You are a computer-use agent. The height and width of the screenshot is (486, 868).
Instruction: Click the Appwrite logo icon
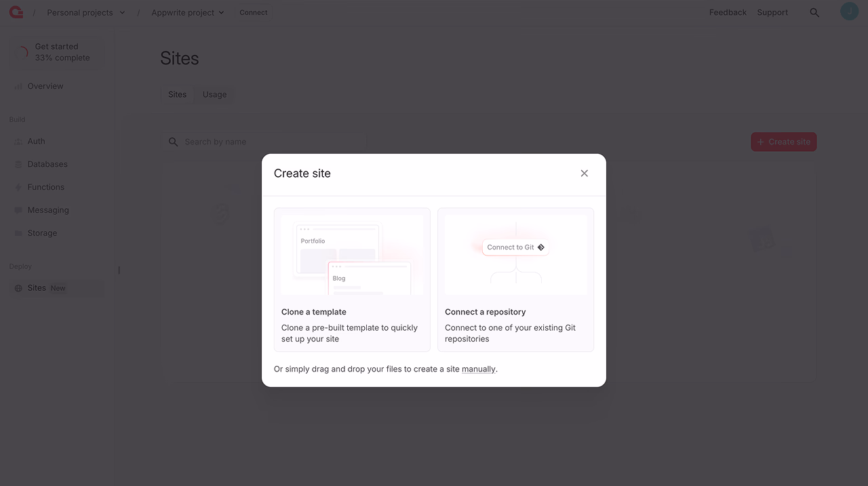coord(16,12)
